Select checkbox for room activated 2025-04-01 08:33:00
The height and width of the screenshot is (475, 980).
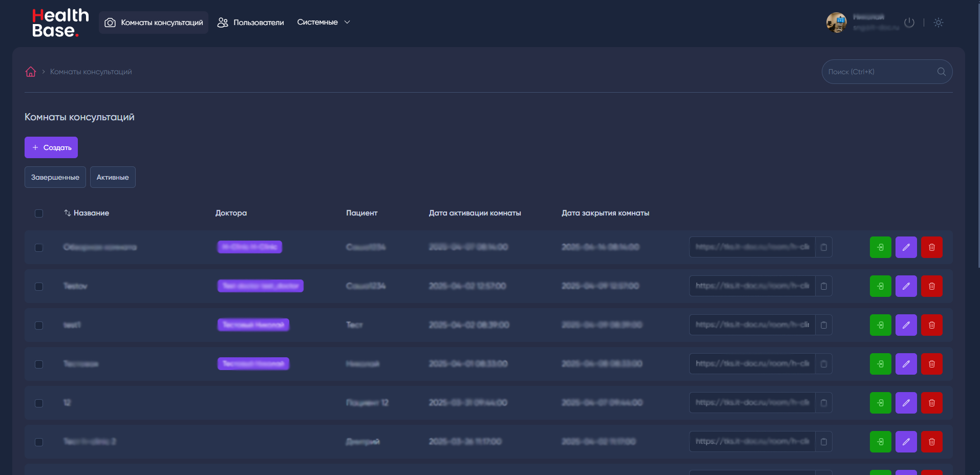point(39,364)
